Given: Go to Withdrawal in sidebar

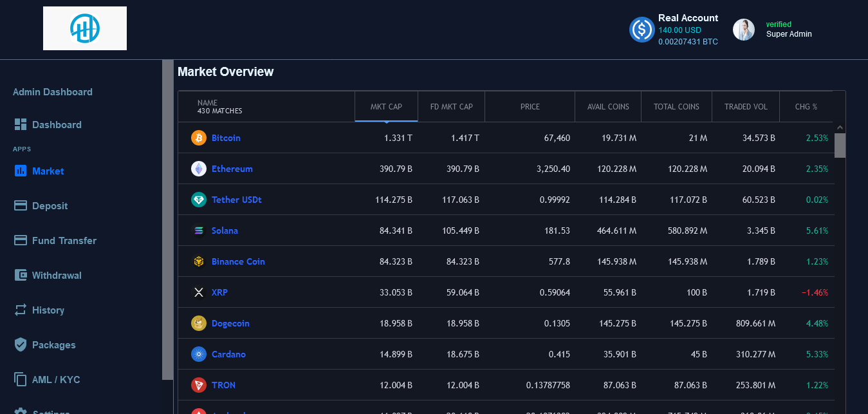Looking at the screenshot, I should click(57, 276).
